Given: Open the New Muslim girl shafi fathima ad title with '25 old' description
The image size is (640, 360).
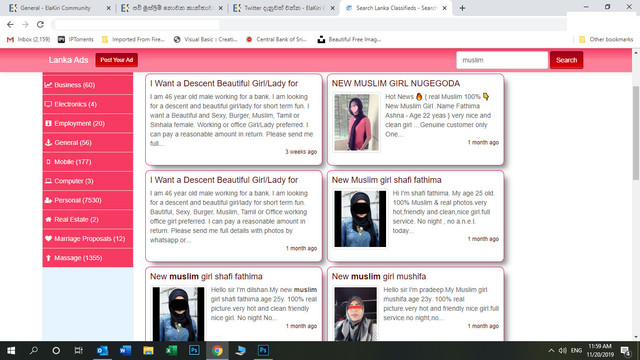Looking at the screenshot, I should (x=386, y=180).
